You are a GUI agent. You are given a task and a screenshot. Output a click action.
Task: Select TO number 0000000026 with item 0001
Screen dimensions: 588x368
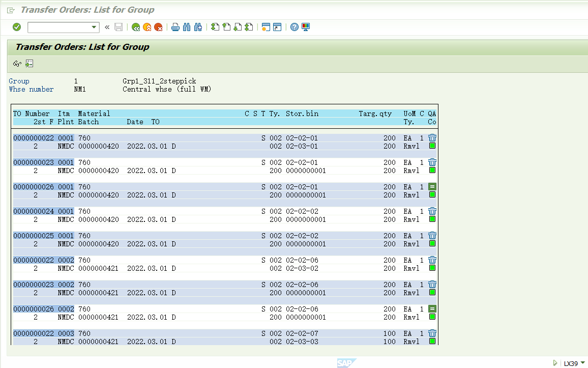[x=34, y=187]
